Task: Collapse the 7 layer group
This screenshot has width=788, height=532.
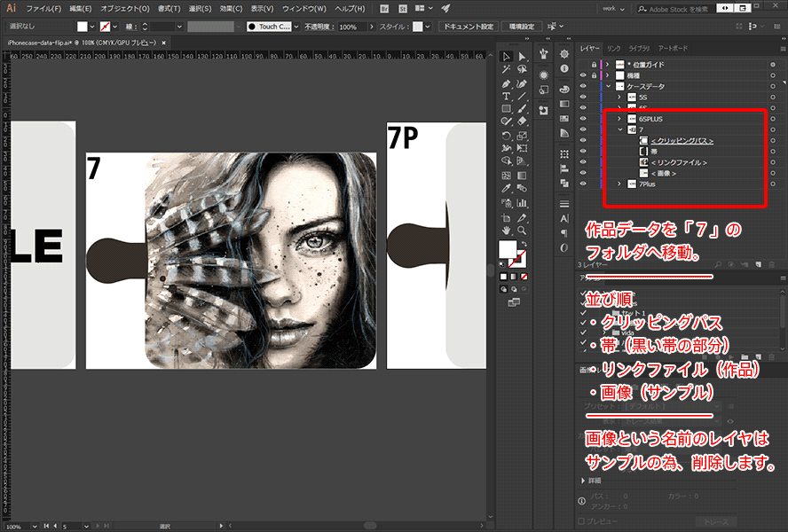Action: coord(619,129)
